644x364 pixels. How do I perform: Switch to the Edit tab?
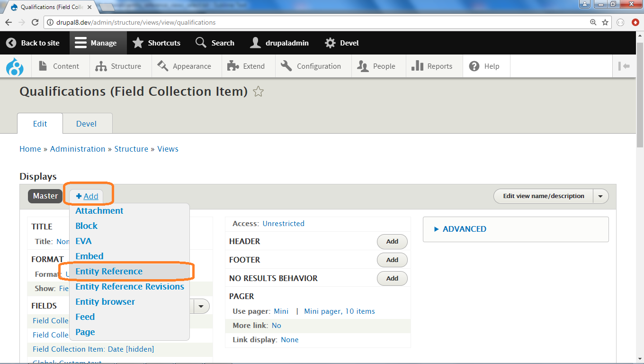tap(40, 124)
